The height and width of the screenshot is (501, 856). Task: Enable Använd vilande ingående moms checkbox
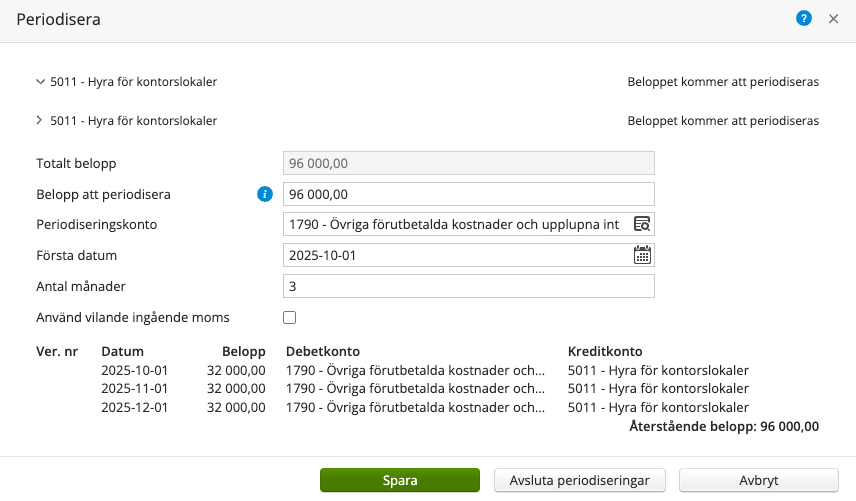click(x=290, y=318)
